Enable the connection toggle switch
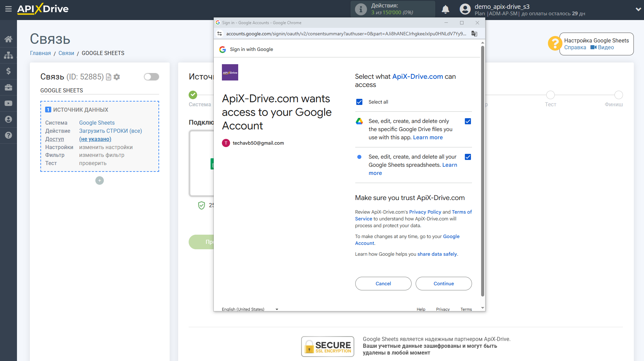The height and width of the screenshot is (361, 644). click(151, 77)
